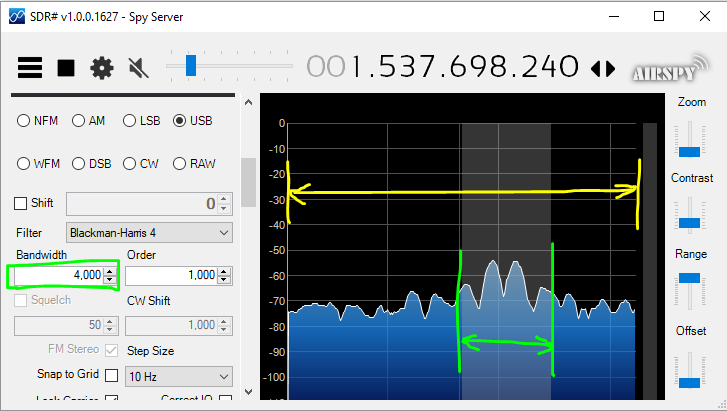Select the NFM demodulation mode
This screenshot has width=727, height=411.
pos(23,121)
